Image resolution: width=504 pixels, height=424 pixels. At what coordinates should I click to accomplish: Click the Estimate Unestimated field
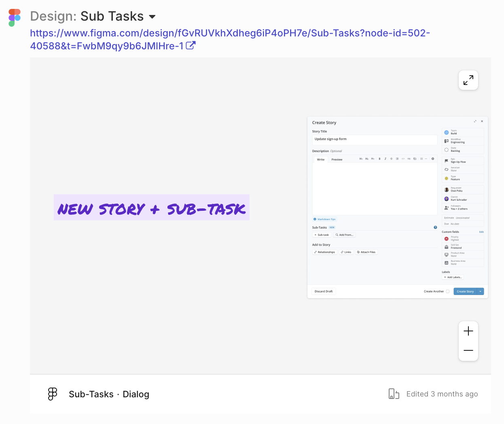coord(463,218)
